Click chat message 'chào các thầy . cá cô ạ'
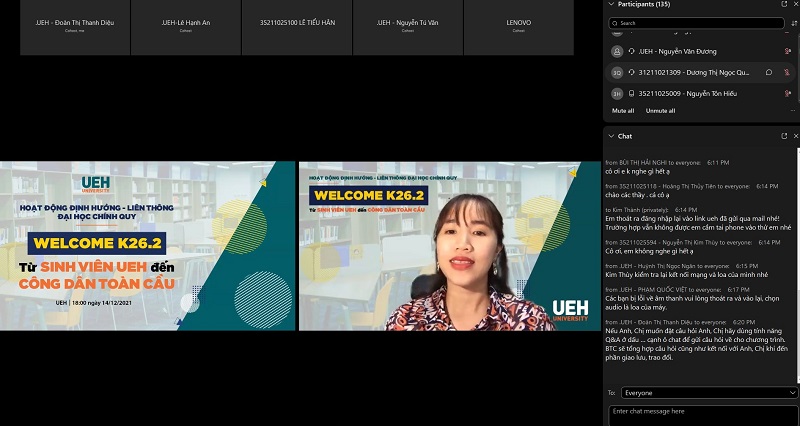800x426 pixels. click(637, 195)
